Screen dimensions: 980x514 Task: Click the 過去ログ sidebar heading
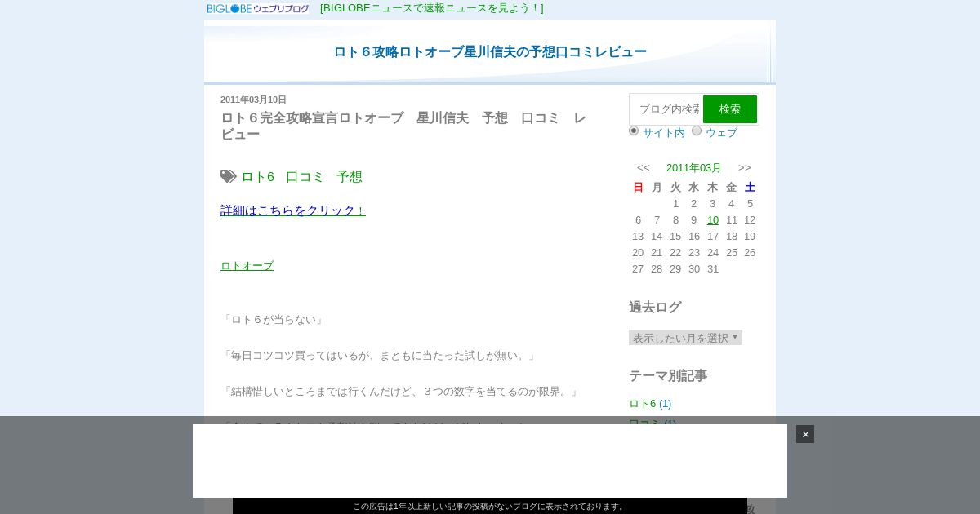click(655, 308)
